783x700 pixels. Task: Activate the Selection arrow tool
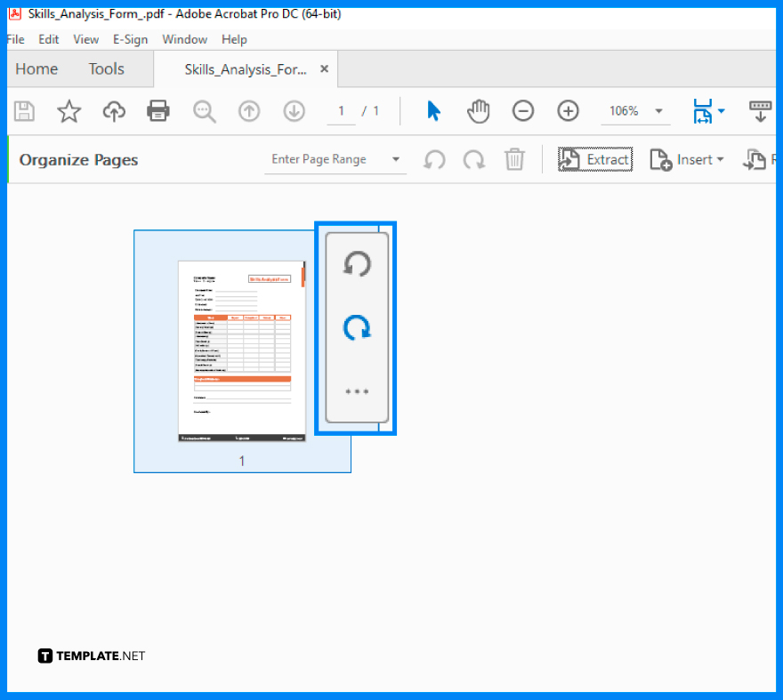pyautogui.click(x=433, y=110)
